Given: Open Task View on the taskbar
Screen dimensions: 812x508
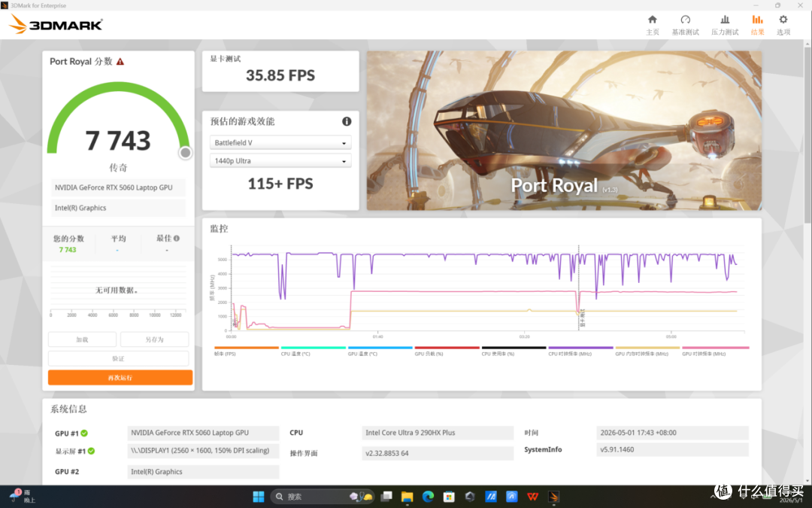Looking at the screenshot, I should (x=386, y=497).
